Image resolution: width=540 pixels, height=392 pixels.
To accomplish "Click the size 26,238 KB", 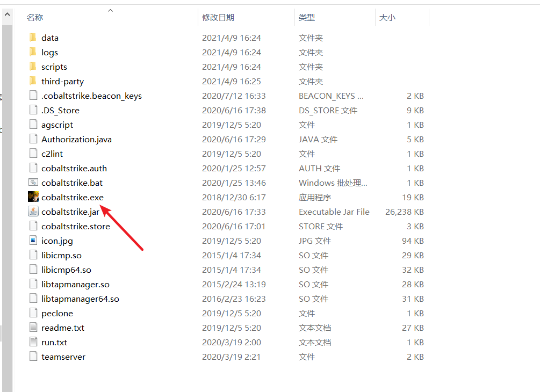I will pyautogui.click(x=404, y=212).
